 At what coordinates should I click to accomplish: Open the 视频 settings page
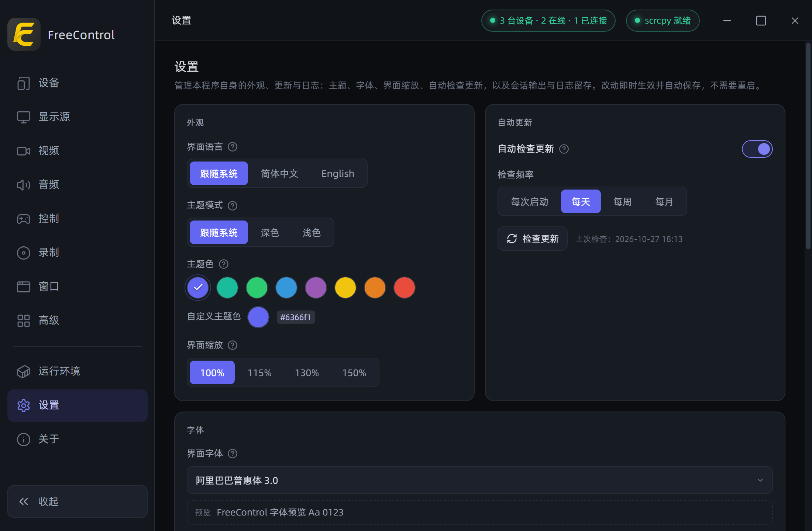(78, 151)
